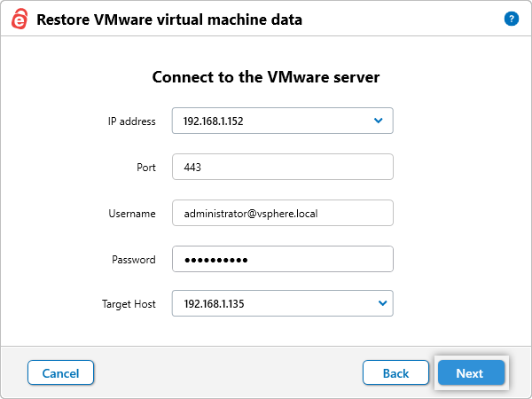Click into the Username field with administrator@vsphere.local
This screenshot has height=399, width=532.
pyautogui.click(x=282, y=214)
